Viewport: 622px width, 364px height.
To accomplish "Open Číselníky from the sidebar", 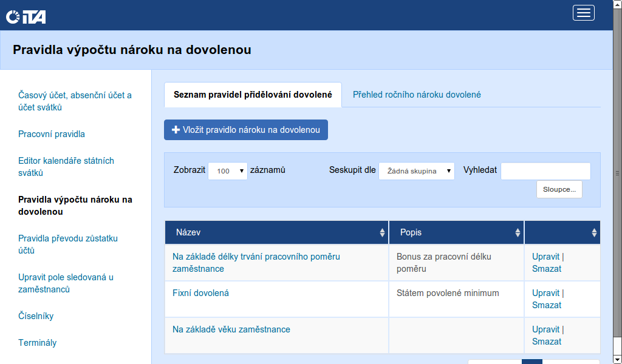I will pos(36,316).
